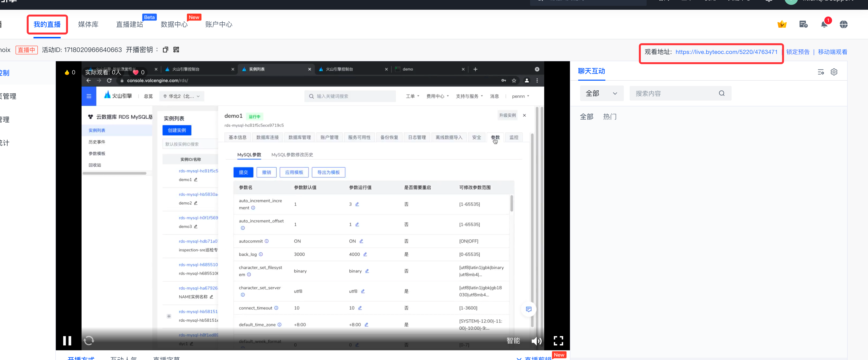The image size is (868, 360).
Task: Edit auto_increment_increment running value pencil
Action: (x=357, y=204)
